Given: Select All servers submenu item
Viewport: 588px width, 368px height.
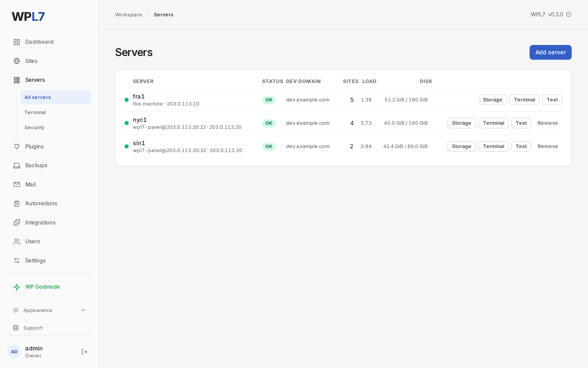Looking at the screenshot, I should pyautogui.click(x=56, y=97).
